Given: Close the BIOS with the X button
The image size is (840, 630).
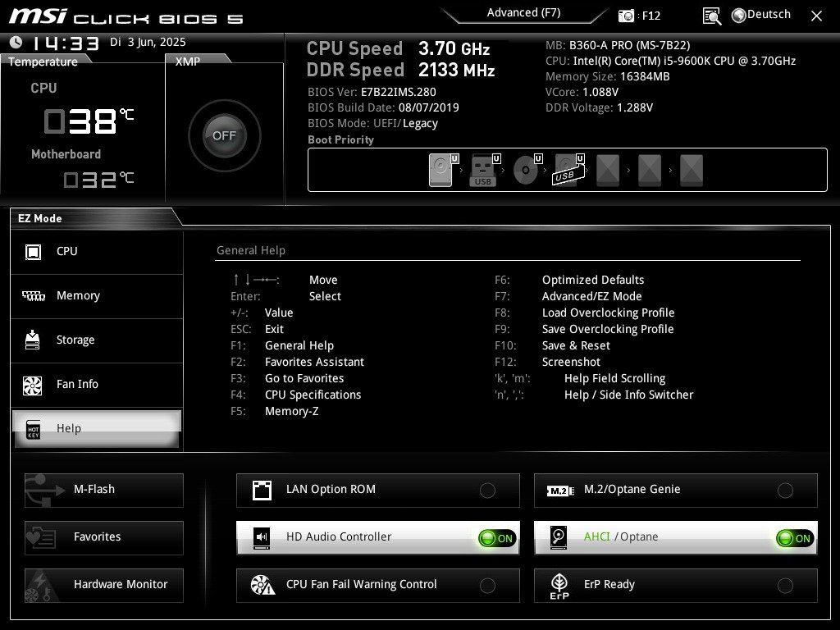Looking at the screenshot, I should coord(816,16).
